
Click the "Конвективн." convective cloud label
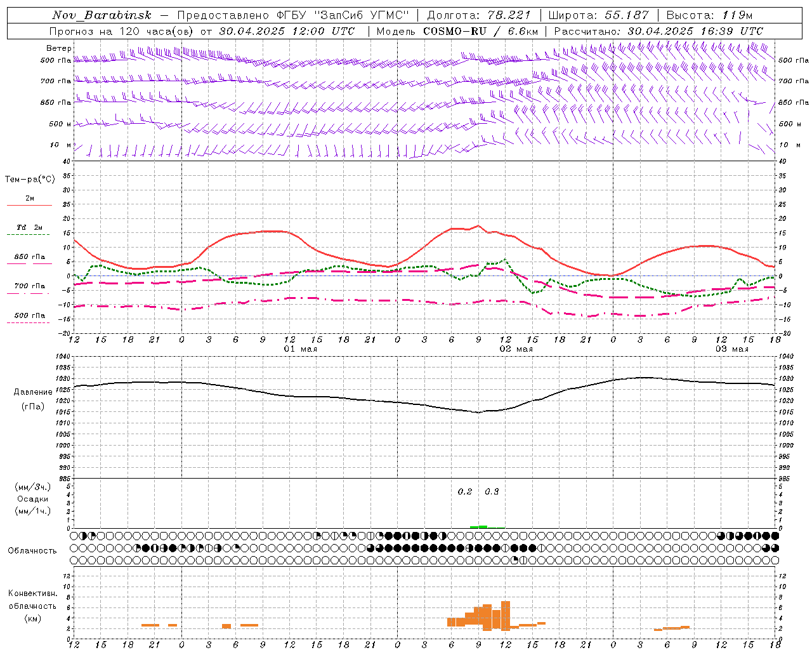click(x=33, y=594)
